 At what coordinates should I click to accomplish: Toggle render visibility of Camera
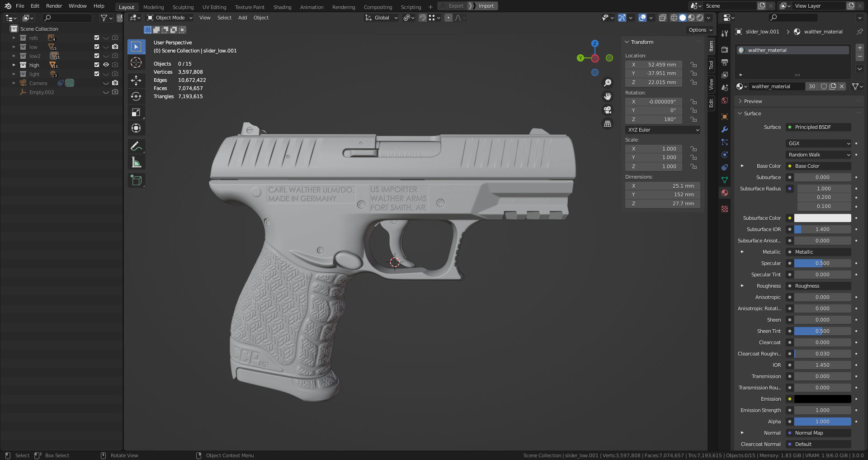(115, 83)
